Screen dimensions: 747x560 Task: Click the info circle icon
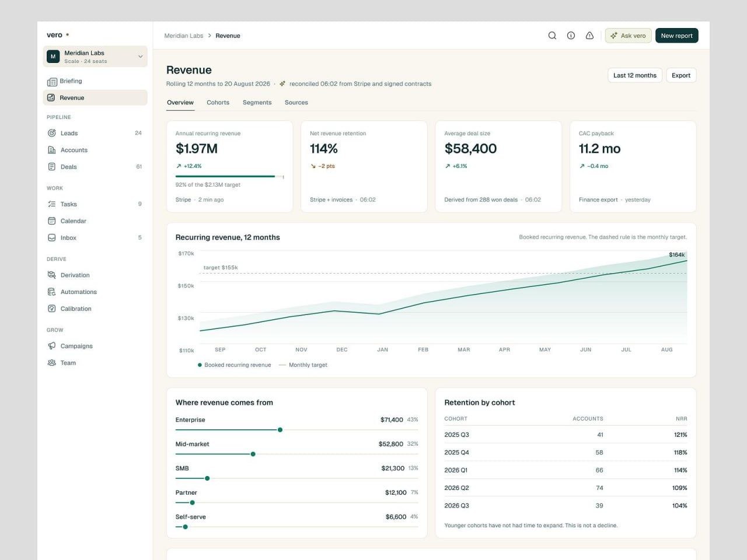[x=571, y=36]
